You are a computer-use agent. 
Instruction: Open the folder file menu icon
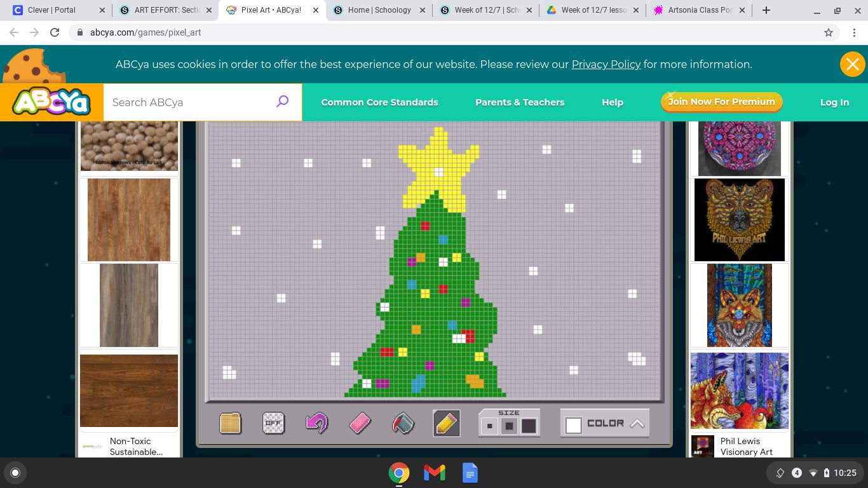(230, 423)
